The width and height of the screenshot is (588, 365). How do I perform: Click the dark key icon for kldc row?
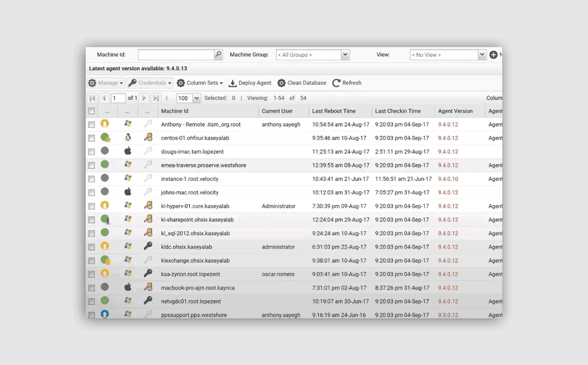[148, 246]
